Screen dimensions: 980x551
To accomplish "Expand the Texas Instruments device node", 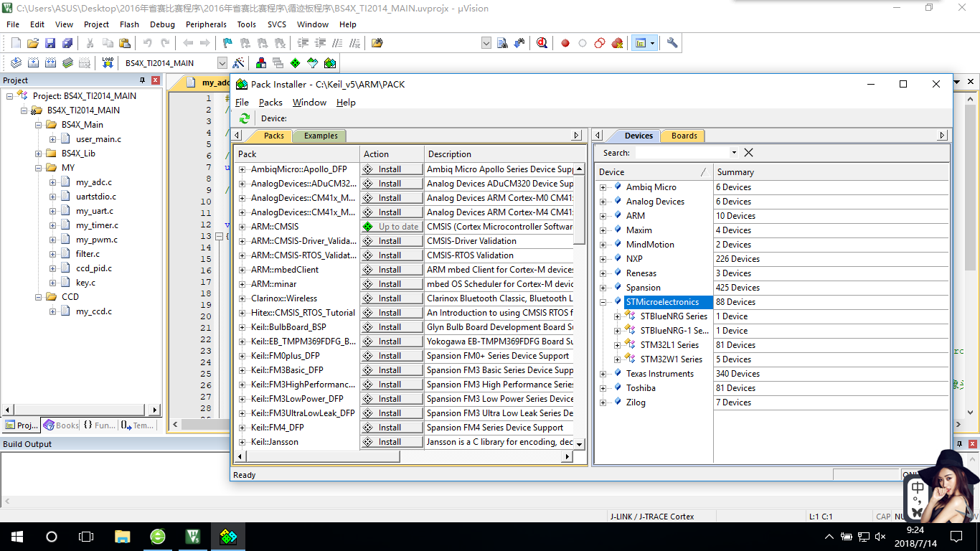I will tap(603, 374).
